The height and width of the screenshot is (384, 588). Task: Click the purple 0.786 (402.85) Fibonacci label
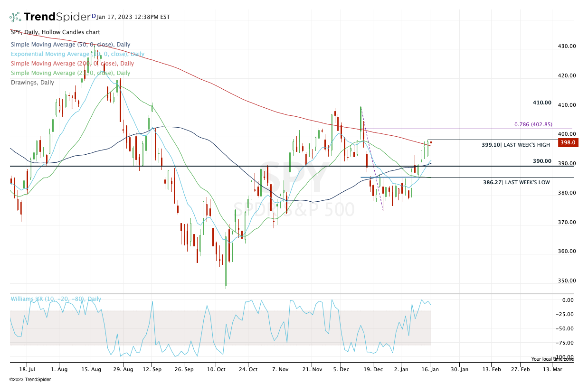tap(533, 124)
